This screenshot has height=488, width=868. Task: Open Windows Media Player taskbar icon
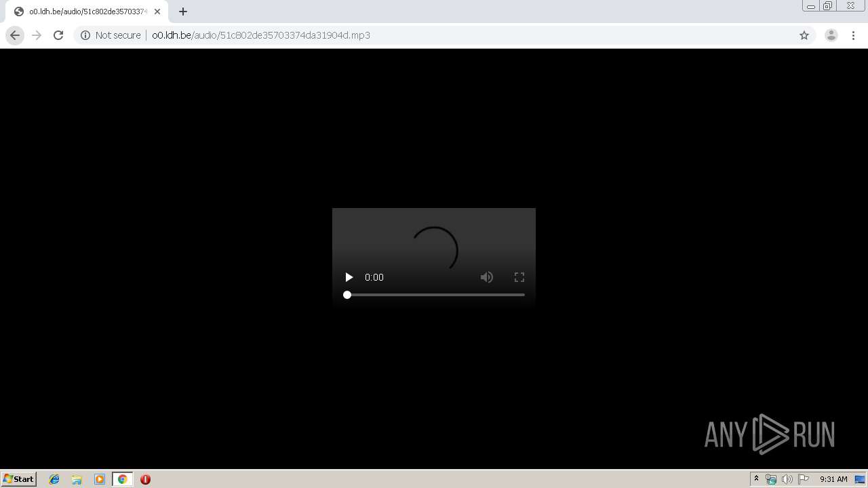tap(100, 479)
